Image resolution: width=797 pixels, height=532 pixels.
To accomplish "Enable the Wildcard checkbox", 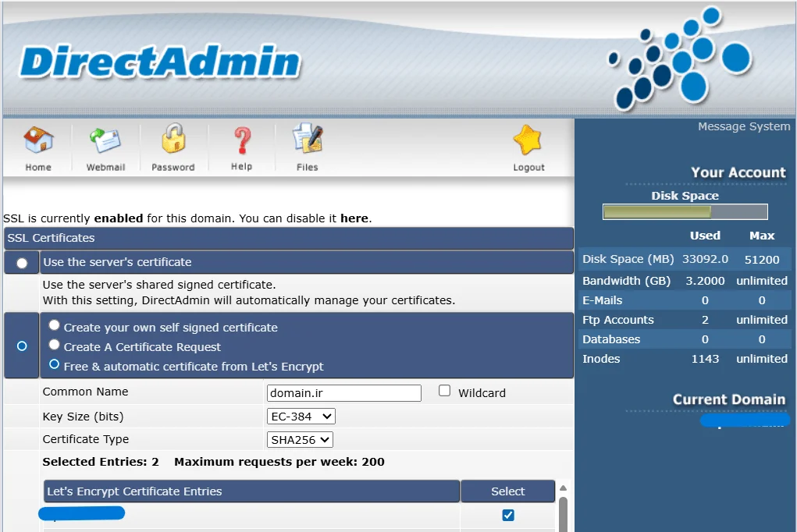I will [x=445, y=391].
